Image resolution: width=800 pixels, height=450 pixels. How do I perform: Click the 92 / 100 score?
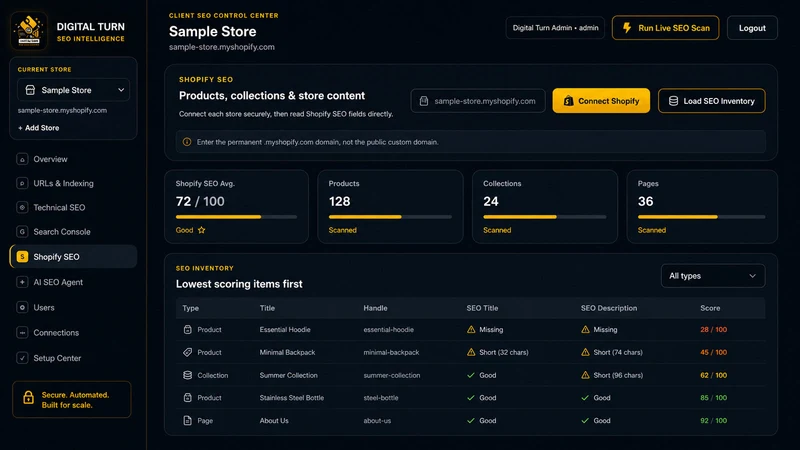click(x=713, y=420)
